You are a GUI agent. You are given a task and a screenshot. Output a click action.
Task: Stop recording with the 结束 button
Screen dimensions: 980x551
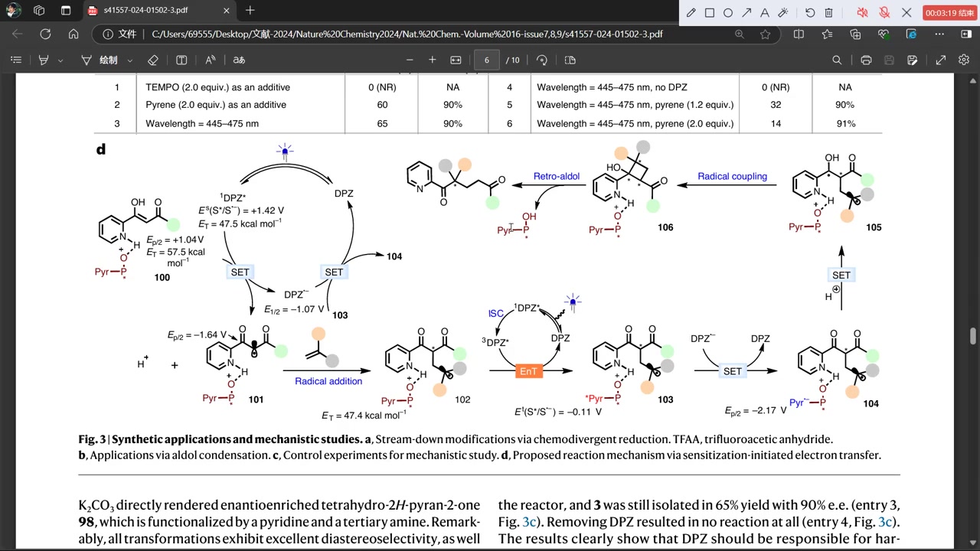pos(950,13)
